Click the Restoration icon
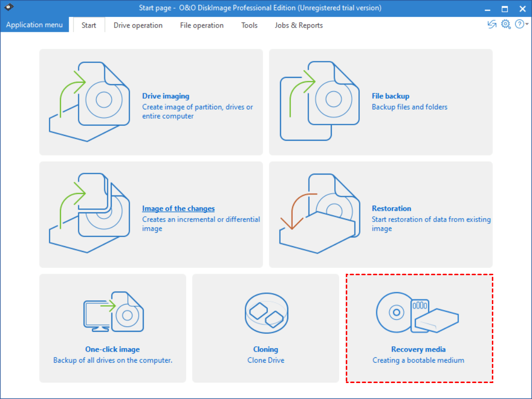This screenshot has width=532, height=399. pos(320,213)
